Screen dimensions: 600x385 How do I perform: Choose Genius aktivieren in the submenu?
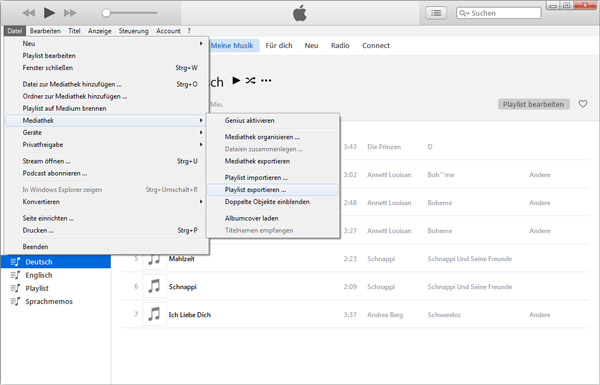point(272,121)
